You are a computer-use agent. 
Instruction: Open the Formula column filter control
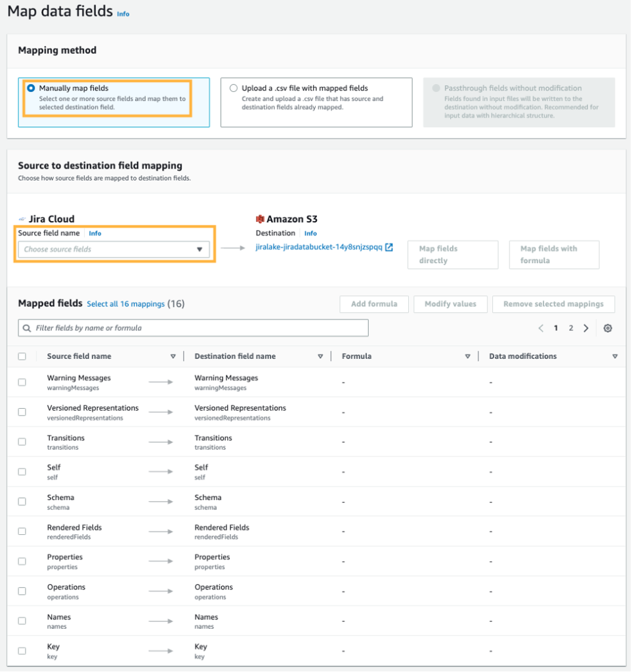pos(467,356)
